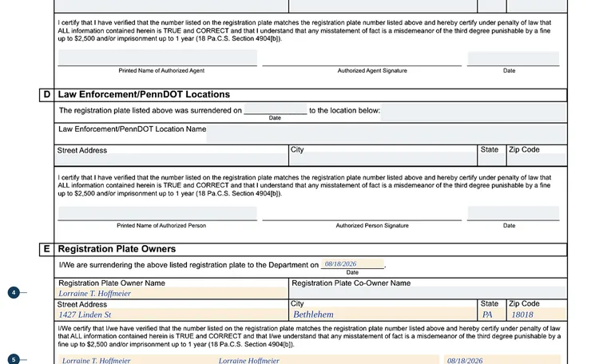The image size is (607, 364).
Task: Click the bottom date field in section E
Action: [x=502, y=360]
